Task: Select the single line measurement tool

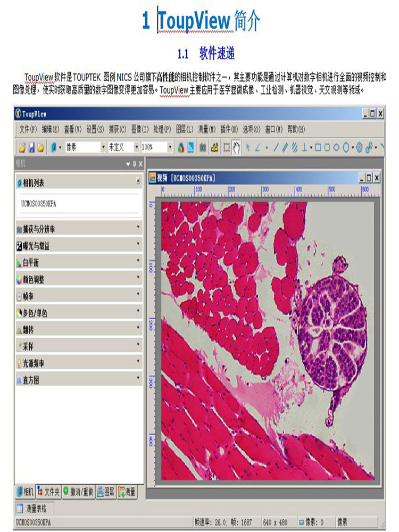Action: 276,147
